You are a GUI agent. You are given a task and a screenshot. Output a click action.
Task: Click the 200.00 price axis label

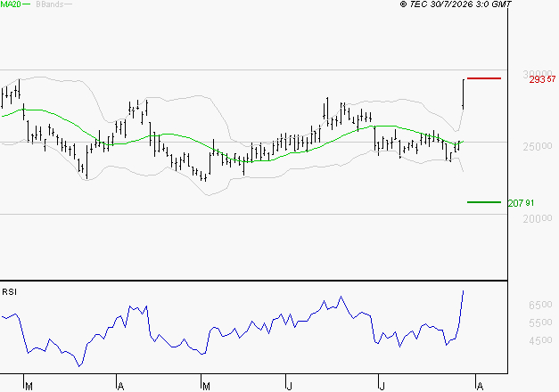(x=538, y=218)
